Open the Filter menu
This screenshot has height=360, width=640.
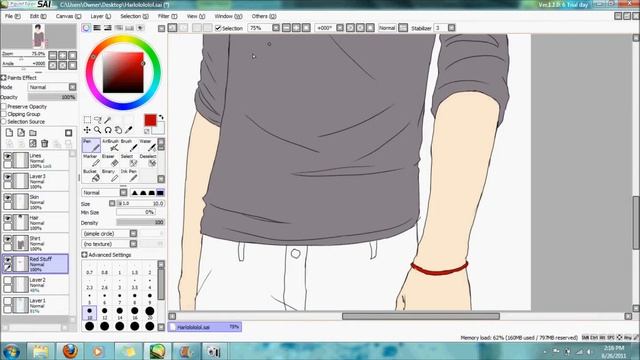click(167, 16)
